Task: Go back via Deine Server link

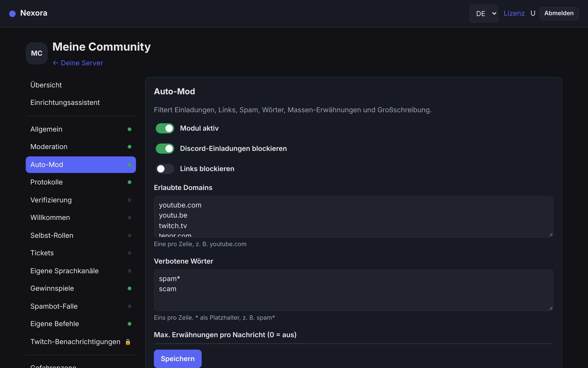Action: point(78,63)
